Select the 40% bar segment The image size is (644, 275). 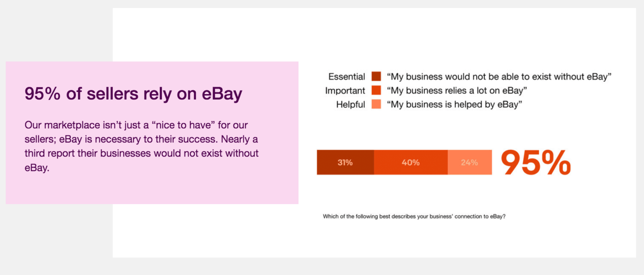(x=411, y=162)
